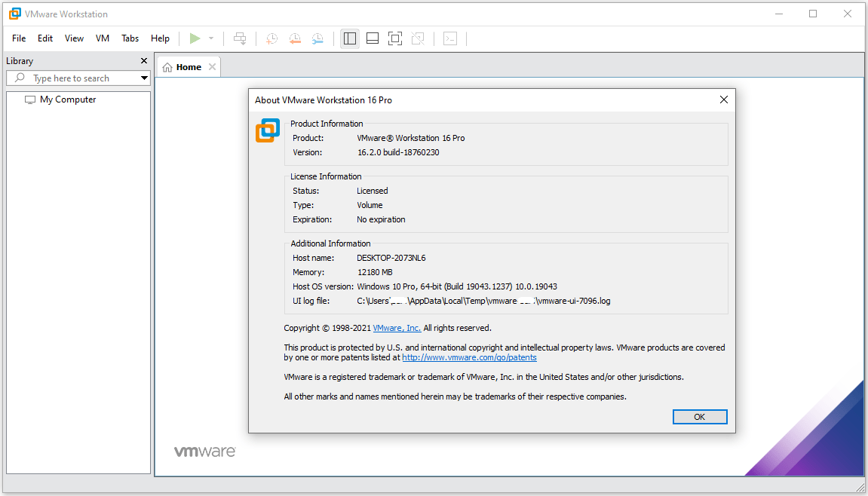This screenshot has height=496, width=868.
Task: Minimize the VMware Workstation window
Action: click(x=778, y=14)
